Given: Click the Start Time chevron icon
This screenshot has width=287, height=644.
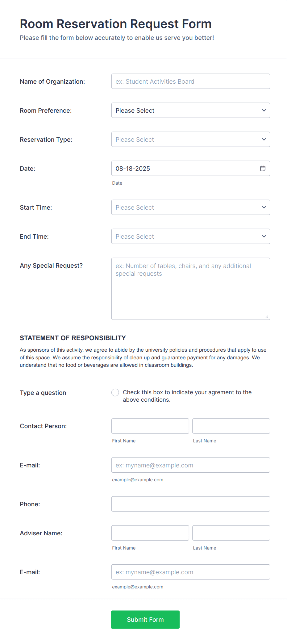Looking at the screenshot, I should pyautogui.click(x=264, y=207).
